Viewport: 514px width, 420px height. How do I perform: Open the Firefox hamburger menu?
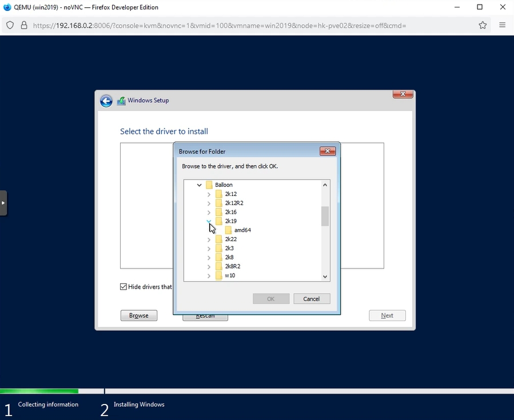pos(502,25)
